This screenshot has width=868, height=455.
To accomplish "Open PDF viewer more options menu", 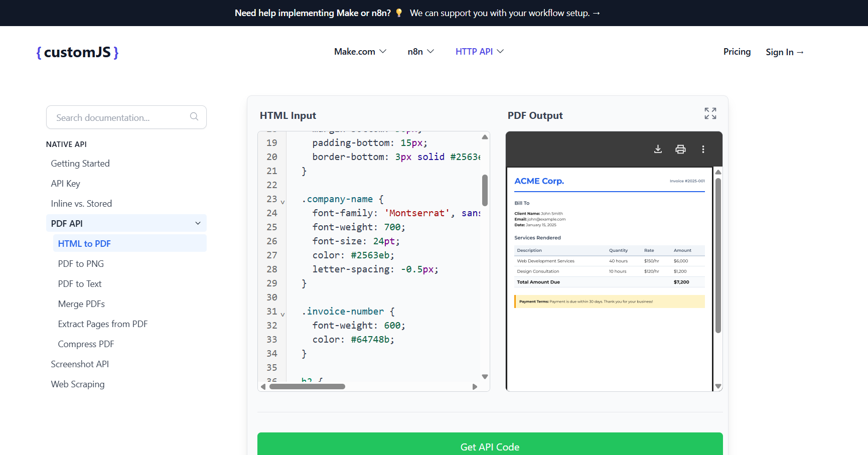I will (703, 149).
